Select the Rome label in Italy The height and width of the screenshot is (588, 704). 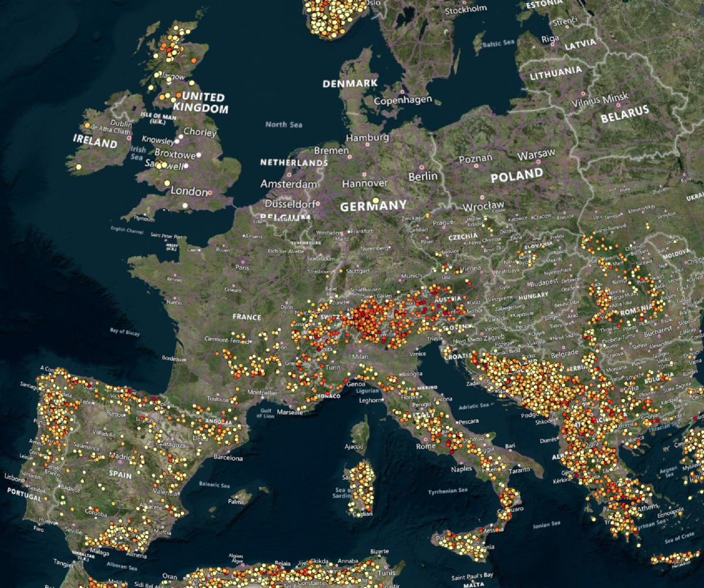tap(425, 447)
